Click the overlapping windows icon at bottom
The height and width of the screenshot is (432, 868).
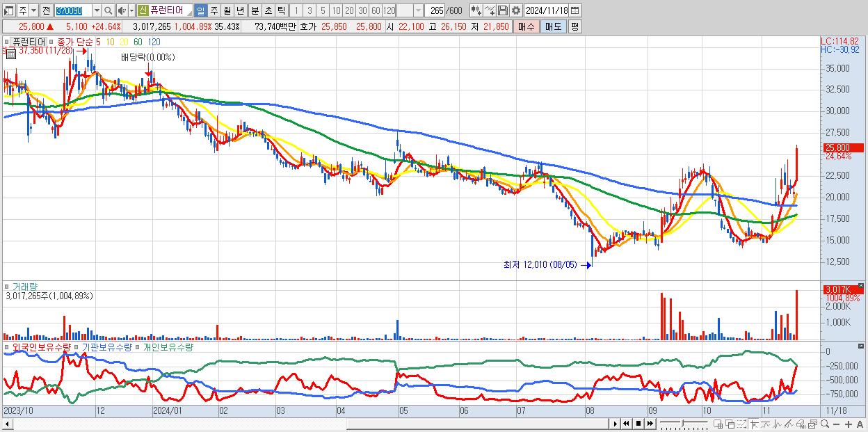730,424
